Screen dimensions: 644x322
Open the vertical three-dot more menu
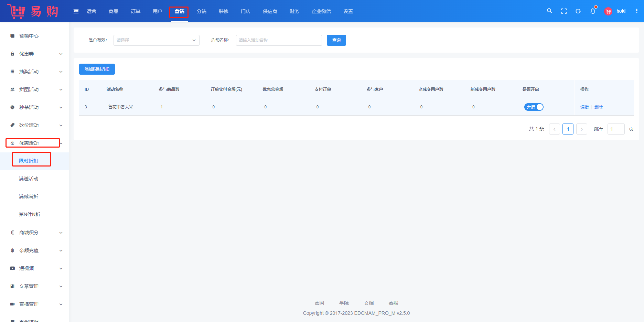click(x=637, y=11)
